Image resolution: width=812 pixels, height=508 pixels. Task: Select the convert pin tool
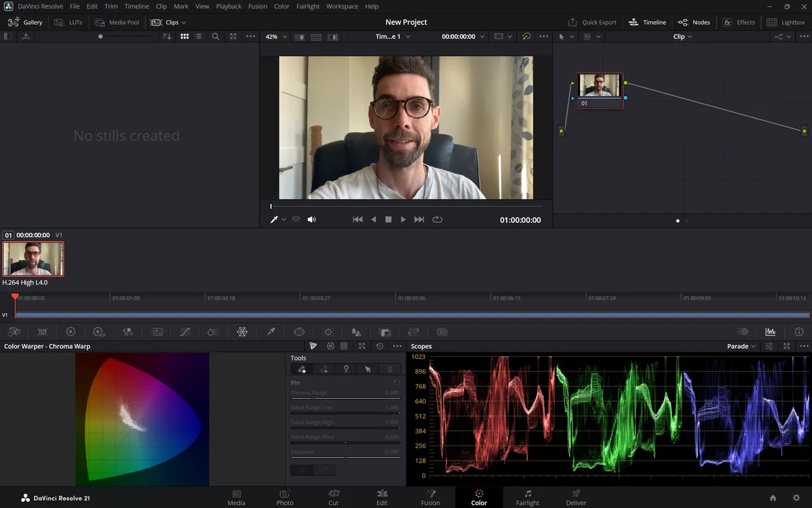click(x=346, y=369)
